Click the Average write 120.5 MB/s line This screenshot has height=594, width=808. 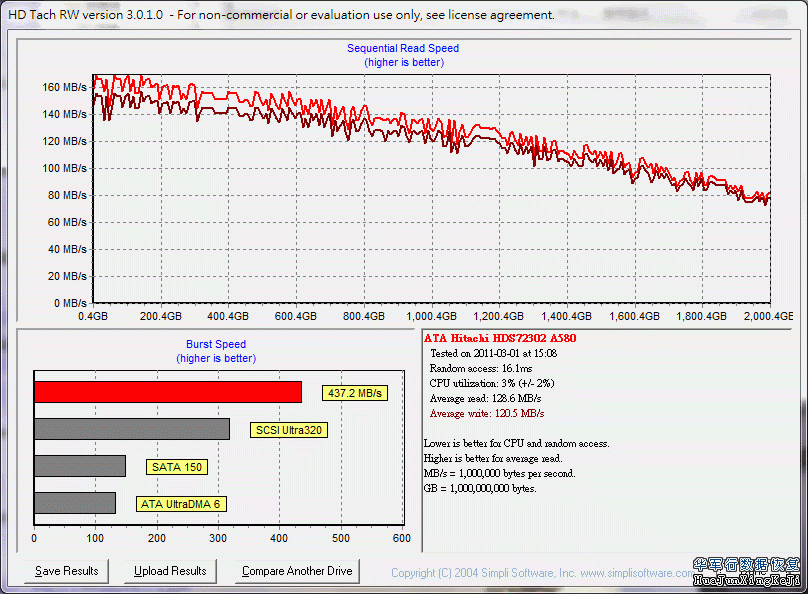pos(486,413)
